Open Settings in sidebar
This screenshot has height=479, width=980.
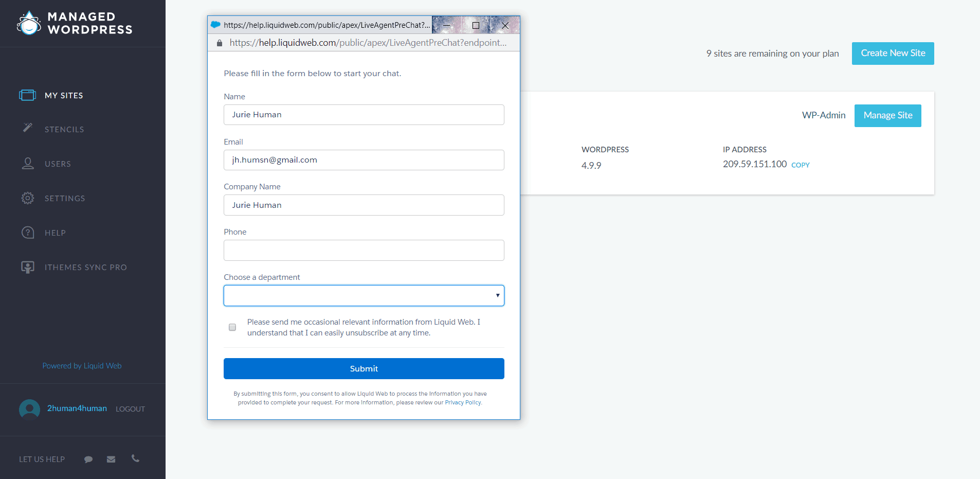click(x=65, y=198)
